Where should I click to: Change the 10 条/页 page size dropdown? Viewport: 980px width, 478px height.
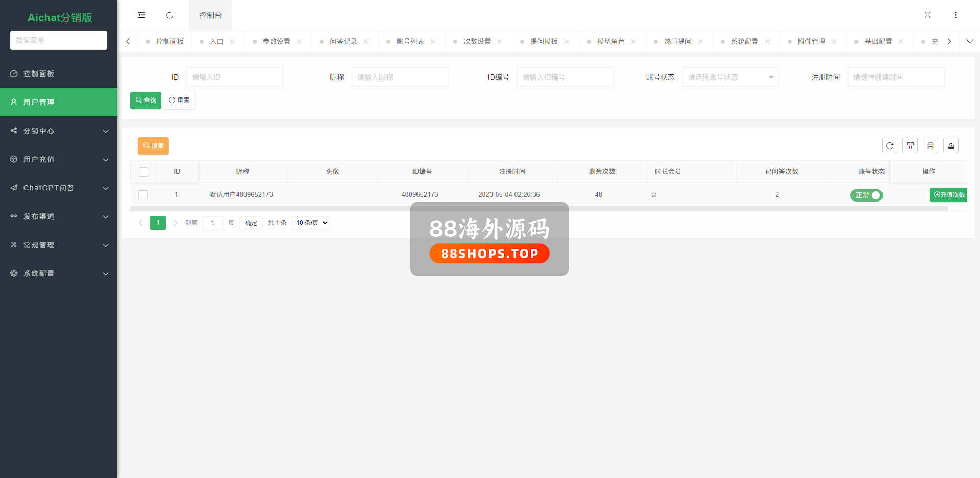tap(311, 223)
